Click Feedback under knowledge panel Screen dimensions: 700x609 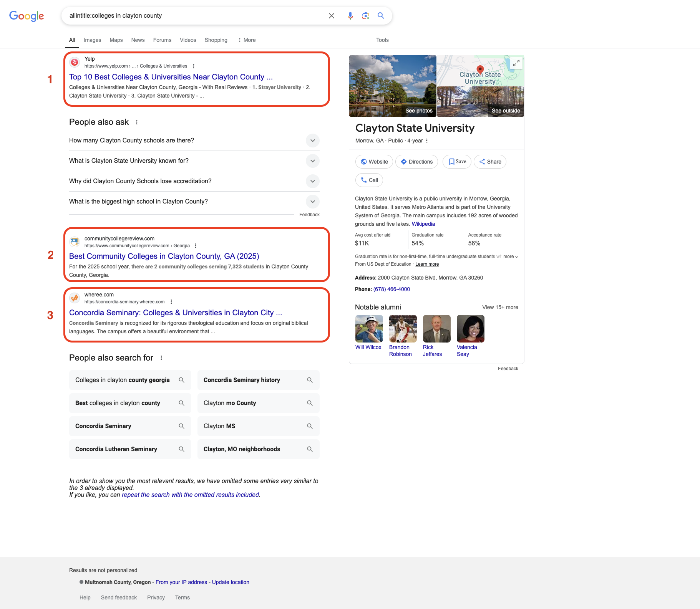pyautogui.click(x=508, y=369)
